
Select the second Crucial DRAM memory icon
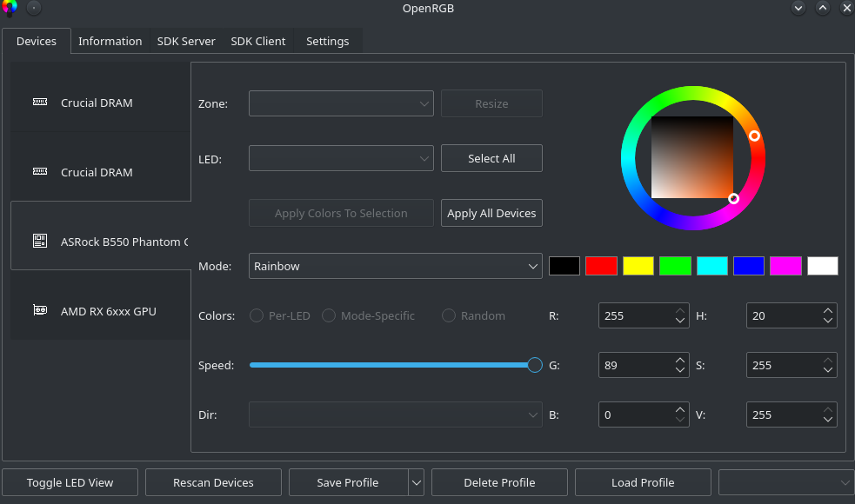click(40, 172)
